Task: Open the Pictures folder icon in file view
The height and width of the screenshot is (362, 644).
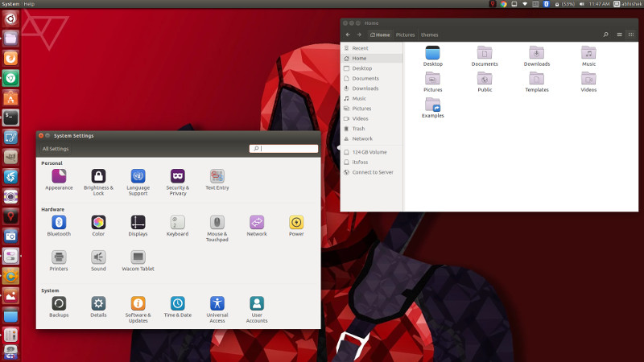Action: click(x=432, y=82)
